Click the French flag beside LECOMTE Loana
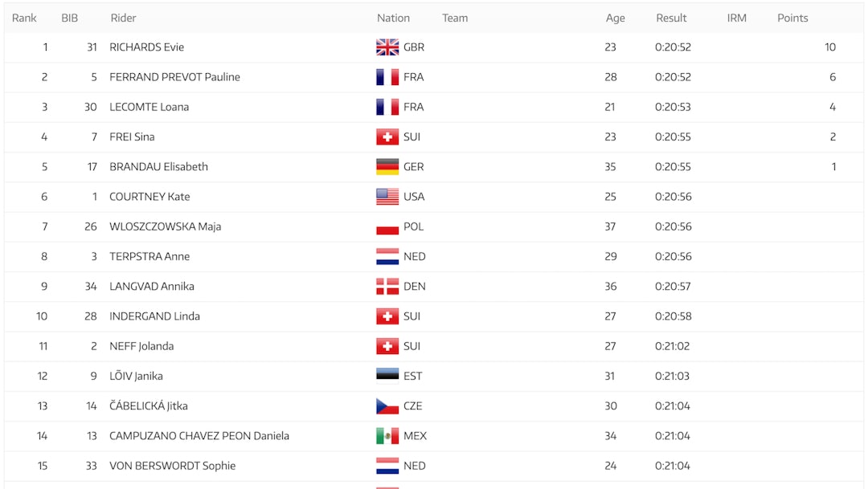This screenshot has height=489, width=868. pos(387,107)
